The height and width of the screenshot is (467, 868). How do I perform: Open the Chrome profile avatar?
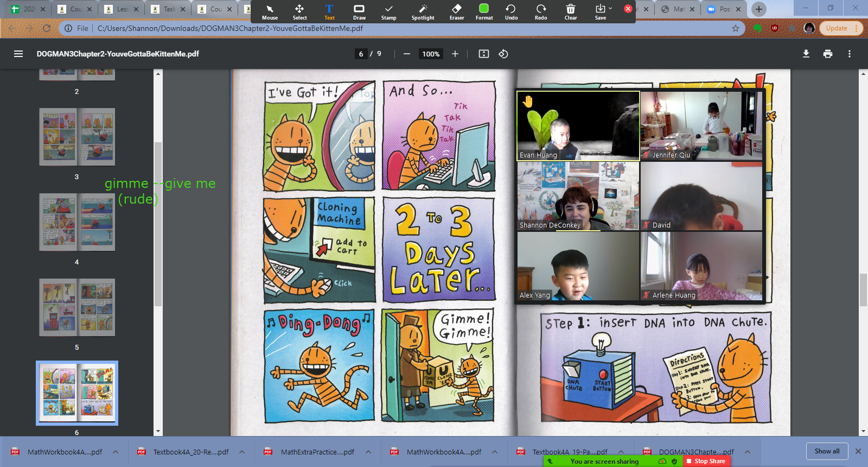(809, 28)
